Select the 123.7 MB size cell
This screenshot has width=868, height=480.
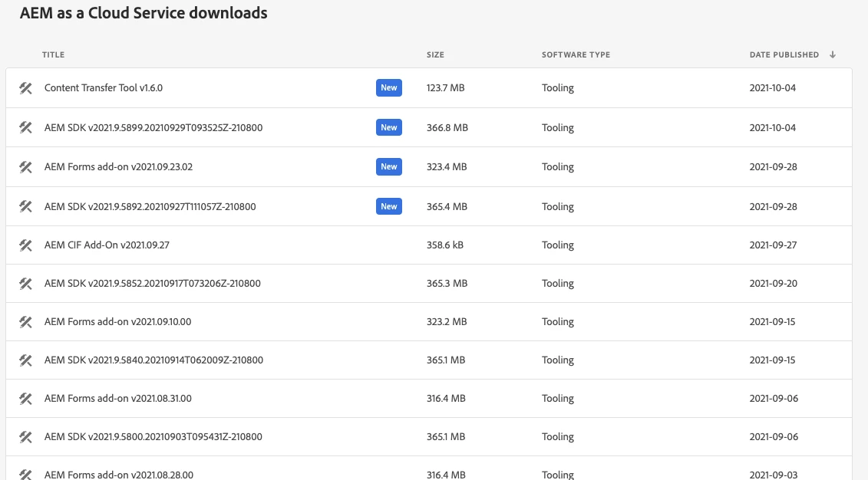pos(446,88)
